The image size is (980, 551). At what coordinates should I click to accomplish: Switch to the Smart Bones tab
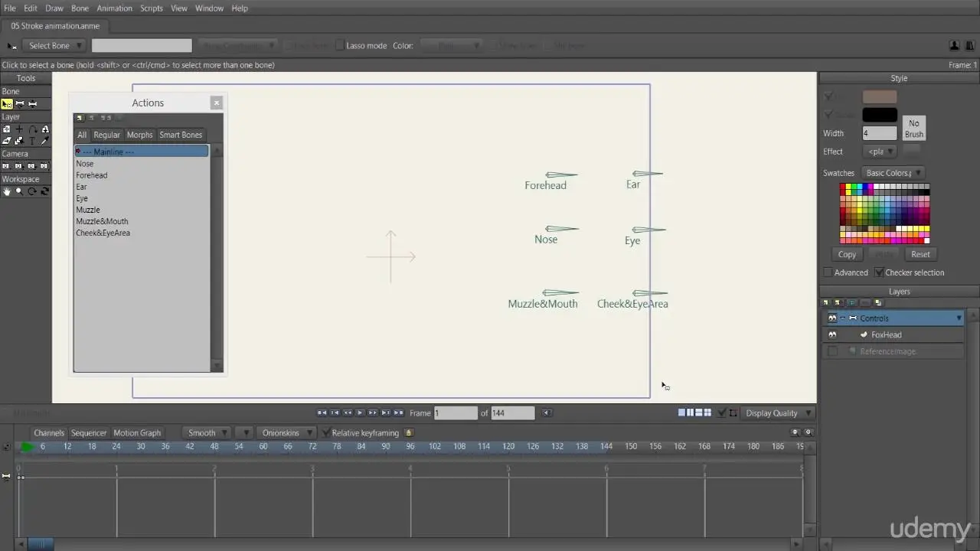pos(181,135)
